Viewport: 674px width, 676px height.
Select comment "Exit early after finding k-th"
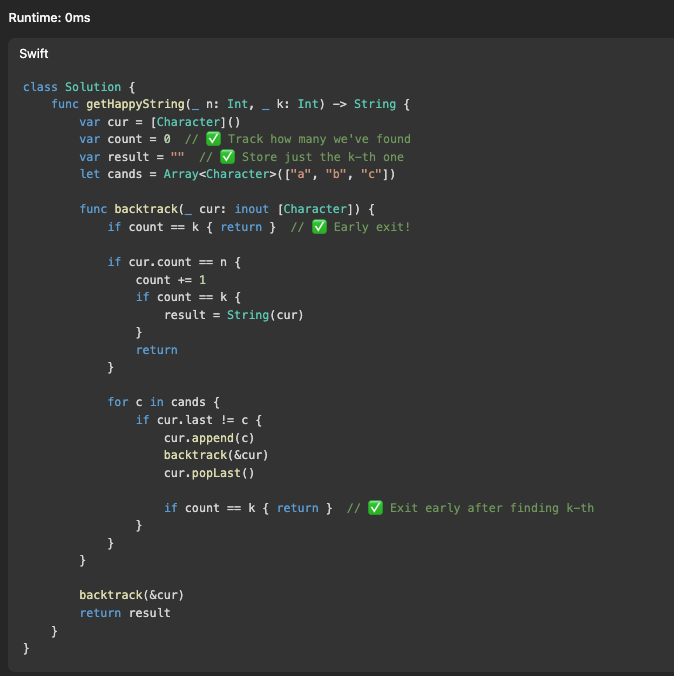coord(492,508)
